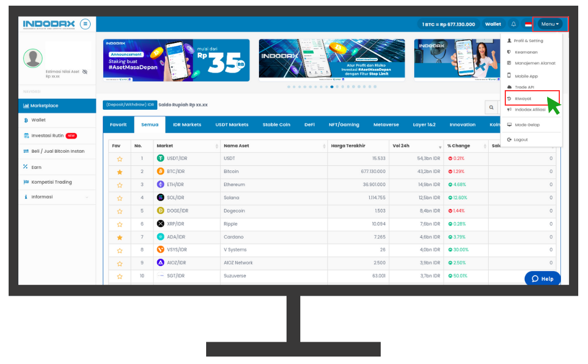Favorite the VSYS/IDR star
This screenshot has height=364, width=588.
click(x=119, y=250)
